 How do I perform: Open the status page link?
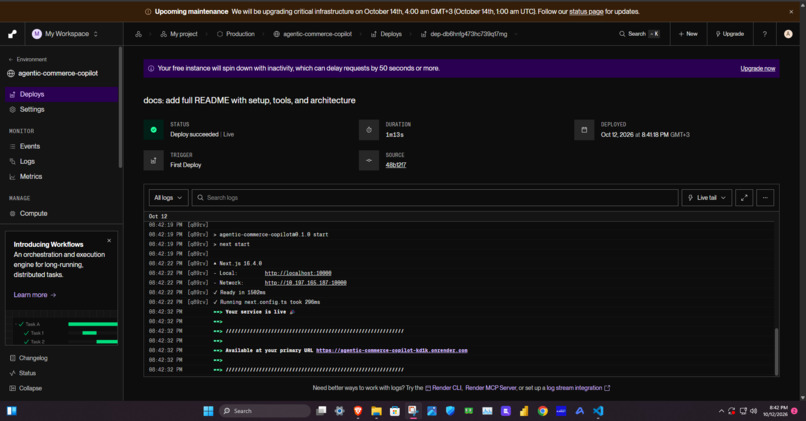pos(586,11)
